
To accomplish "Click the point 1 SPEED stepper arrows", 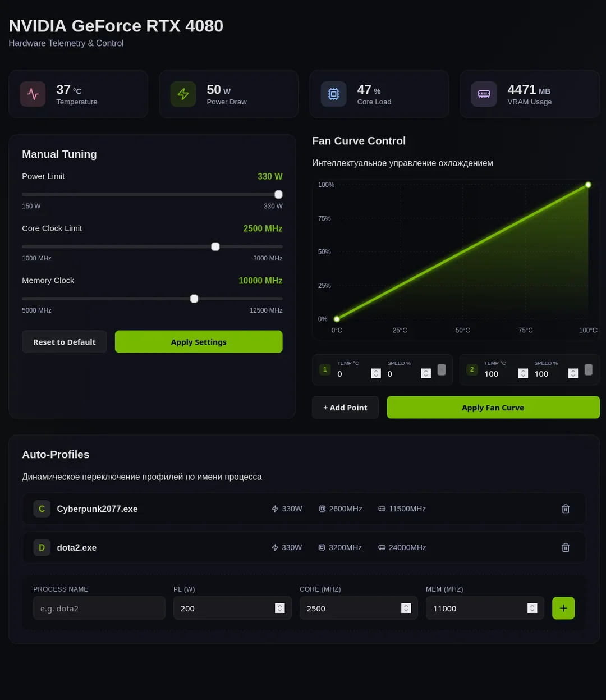I will [426, 373].
